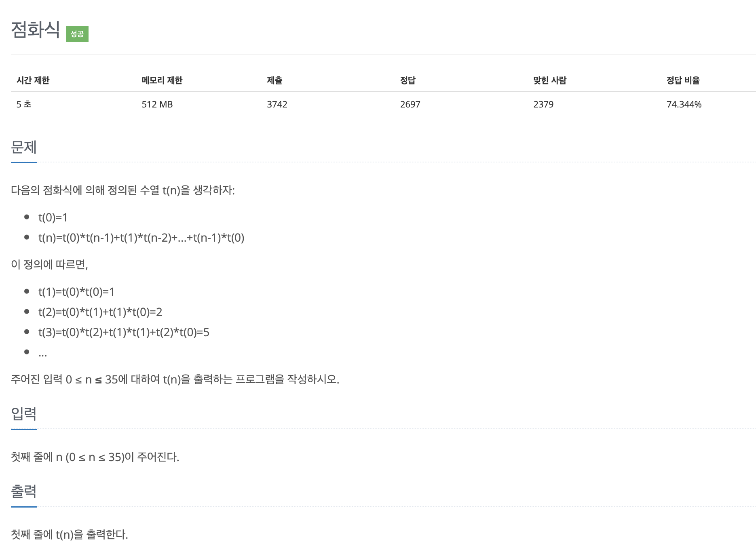Click the 맞힌 사람 column header

click(550, 80)
